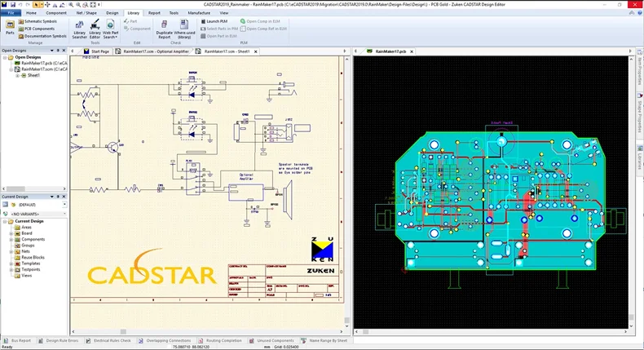Launch the Library Searcher tool
The width and height of the screenshot is (644, 350).
(x=79, y=29)
